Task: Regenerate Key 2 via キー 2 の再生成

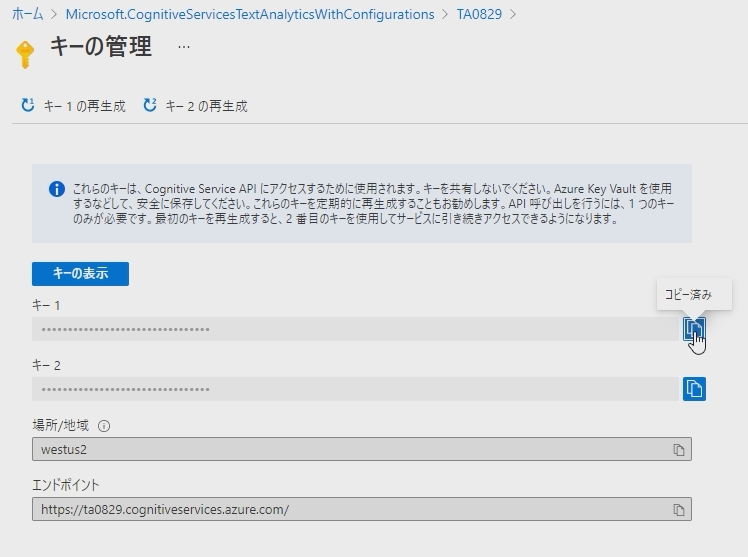Action: point(196,106)
